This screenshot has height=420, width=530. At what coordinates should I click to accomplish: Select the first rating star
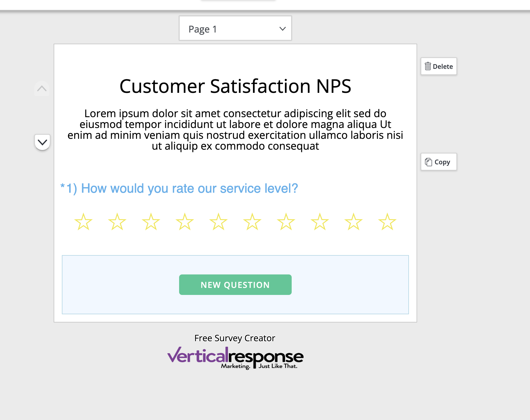pyautogui.click(x=83, y=222)
